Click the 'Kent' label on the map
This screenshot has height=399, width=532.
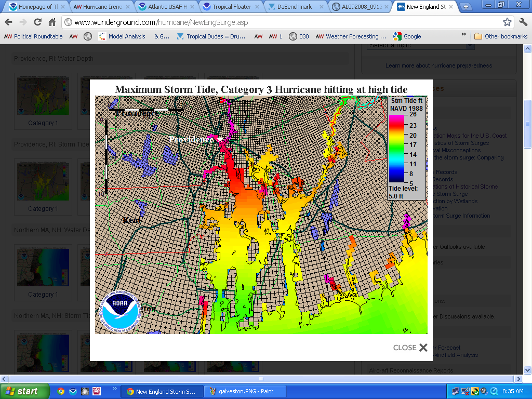(x=131, y=220)
